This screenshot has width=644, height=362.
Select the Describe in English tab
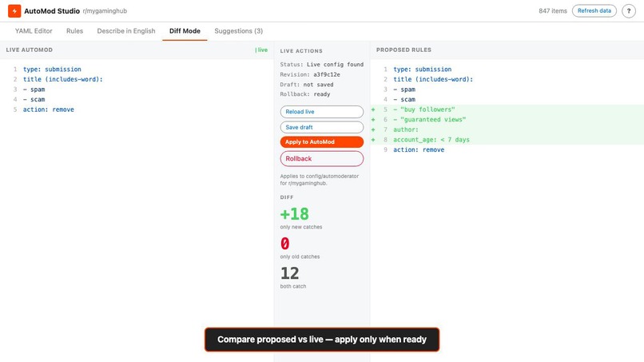click(x=126, y=31)
